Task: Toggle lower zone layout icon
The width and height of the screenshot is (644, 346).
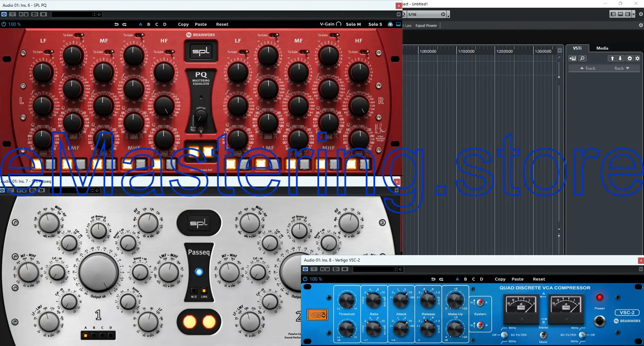Action: [621, 14]
